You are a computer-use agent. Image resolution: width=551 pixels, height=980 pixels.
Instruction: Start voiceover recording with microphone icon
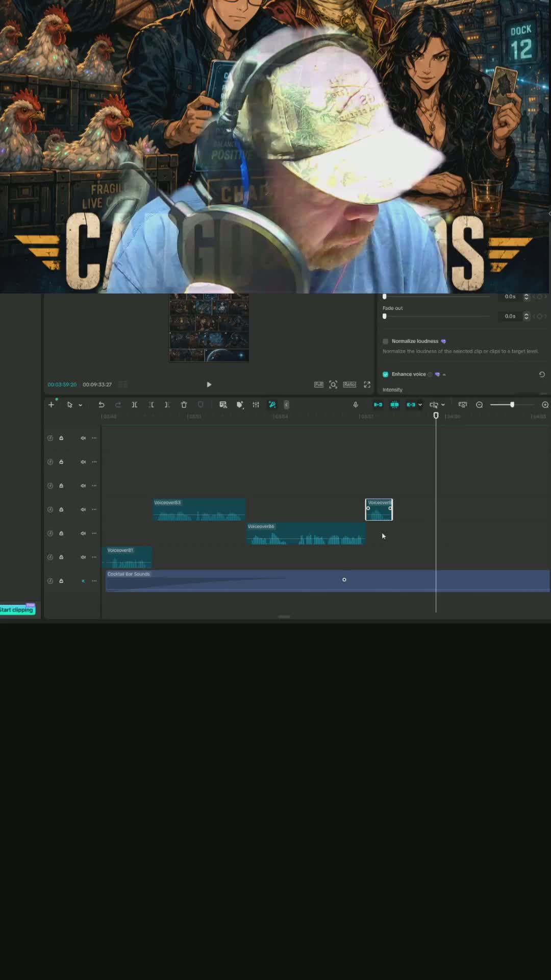(356, 405)
